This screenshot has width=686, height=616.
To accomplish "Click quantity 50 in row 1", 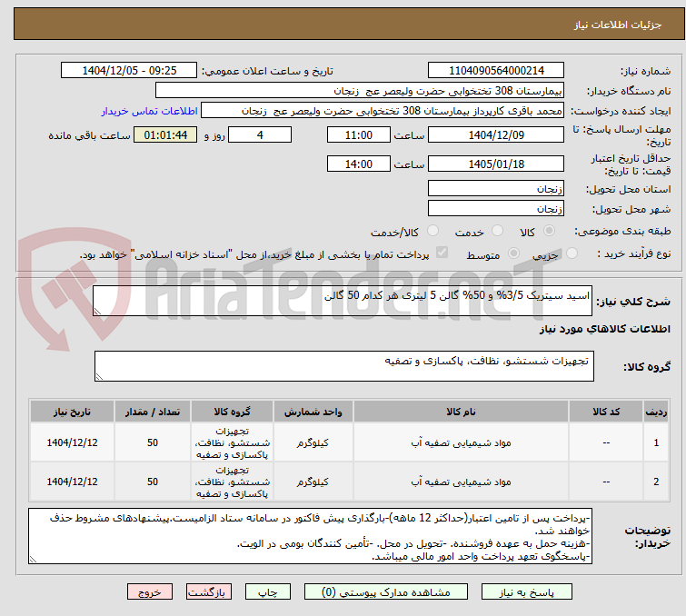I will point(153,442).
